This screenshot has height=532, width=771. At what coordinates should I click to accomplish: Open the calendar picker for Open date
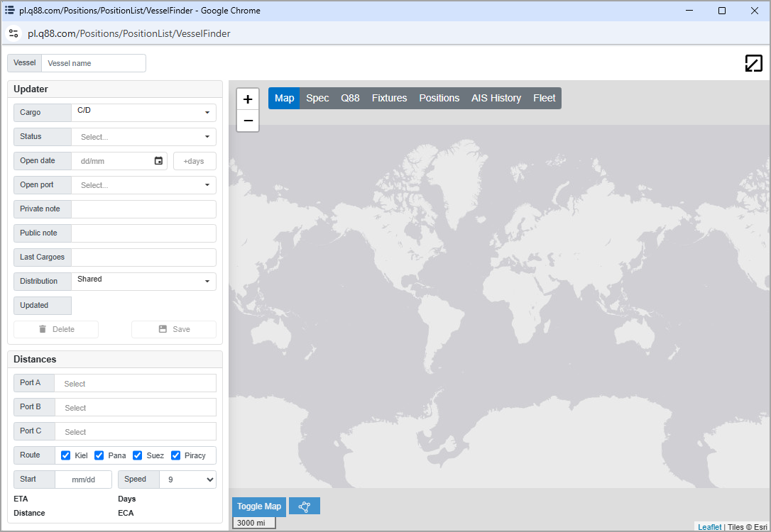[158, 160]
